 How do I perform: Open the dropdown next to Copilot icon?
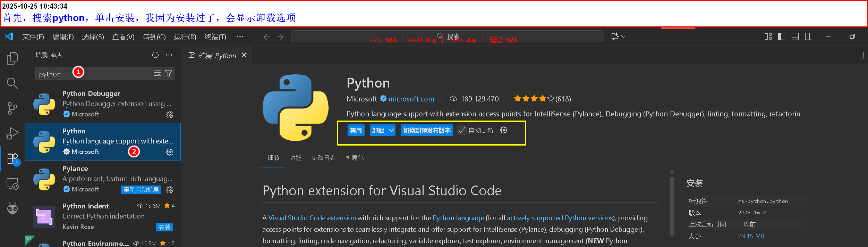pyautogui.click(x=623, y=36)
